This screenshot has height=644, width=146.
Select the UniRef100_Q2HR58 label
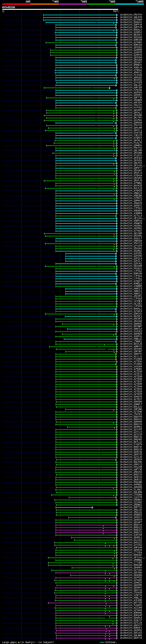pyautogui.click(x=131, y=50)
